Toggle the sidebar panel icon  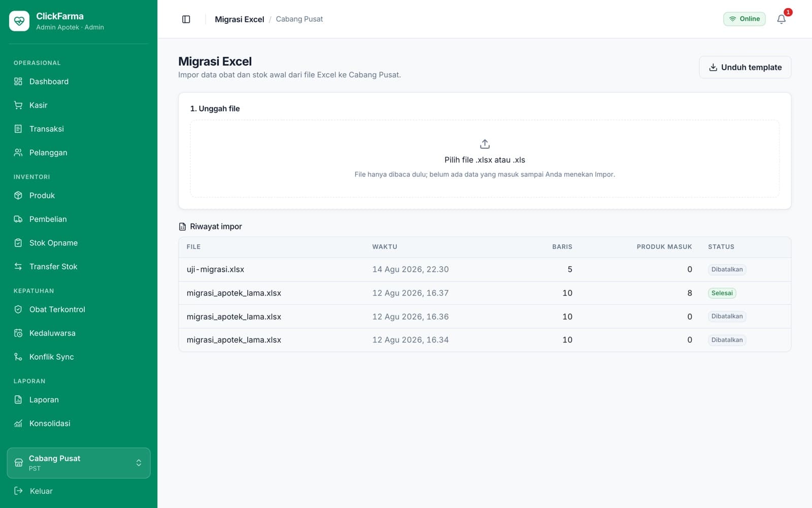tap(186, 19)
